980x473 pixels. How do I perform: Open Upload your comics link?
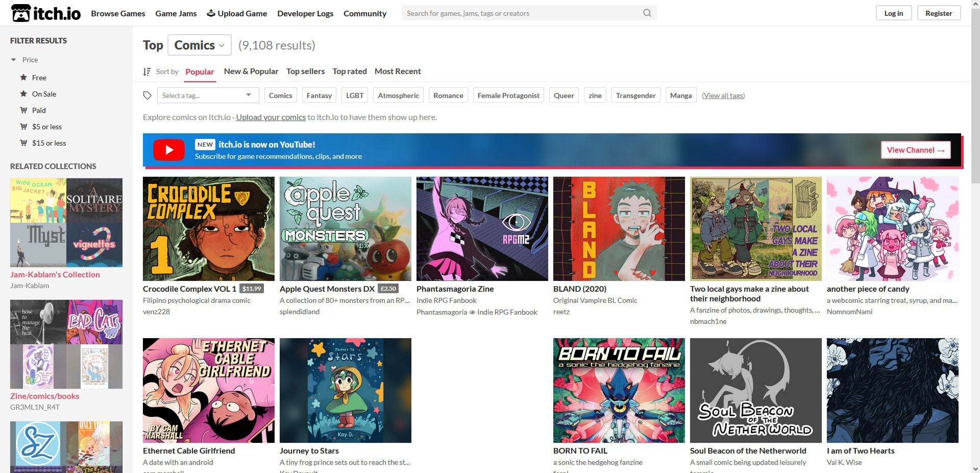271,117
